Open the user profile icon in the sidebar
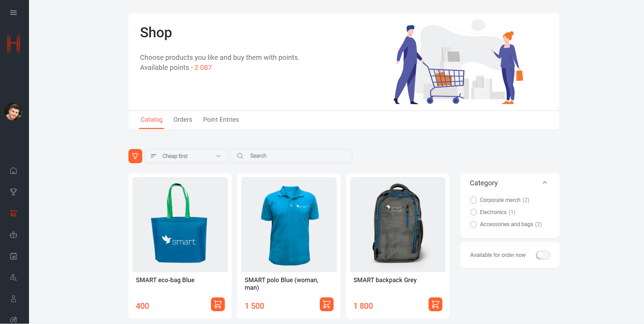The height and width of the screenshot is (324, 644). (x=13, y=299)
